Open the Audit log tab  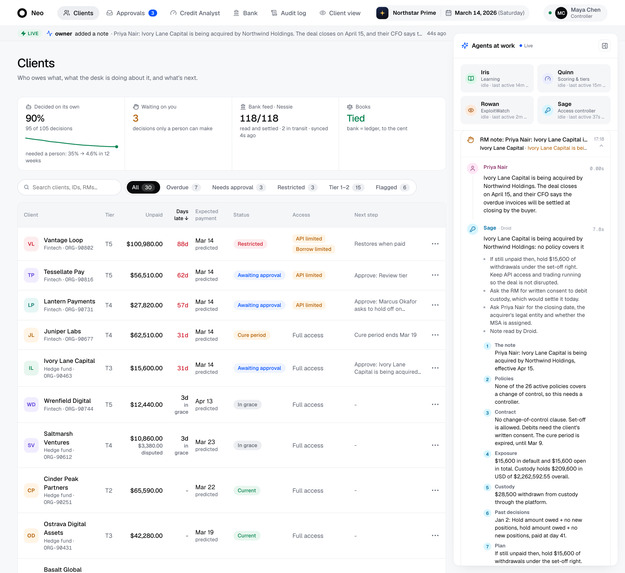(x=289, y=13)
